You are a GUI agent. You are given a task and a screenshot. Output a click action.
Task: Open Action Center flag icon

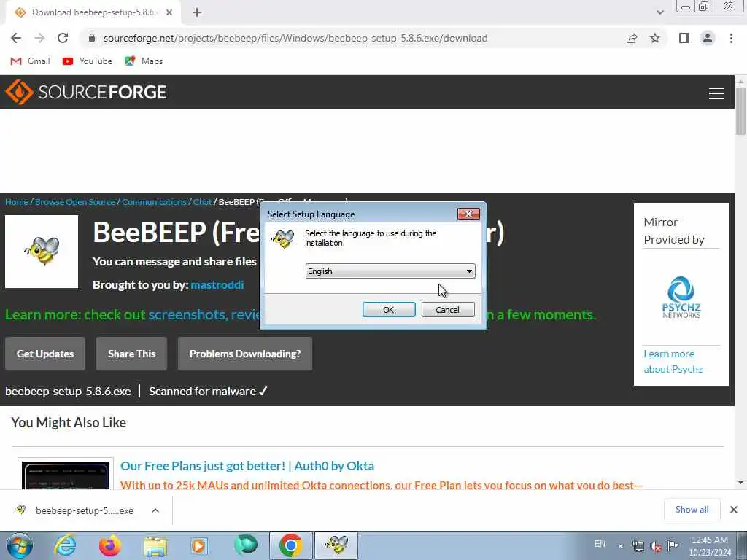673,545
